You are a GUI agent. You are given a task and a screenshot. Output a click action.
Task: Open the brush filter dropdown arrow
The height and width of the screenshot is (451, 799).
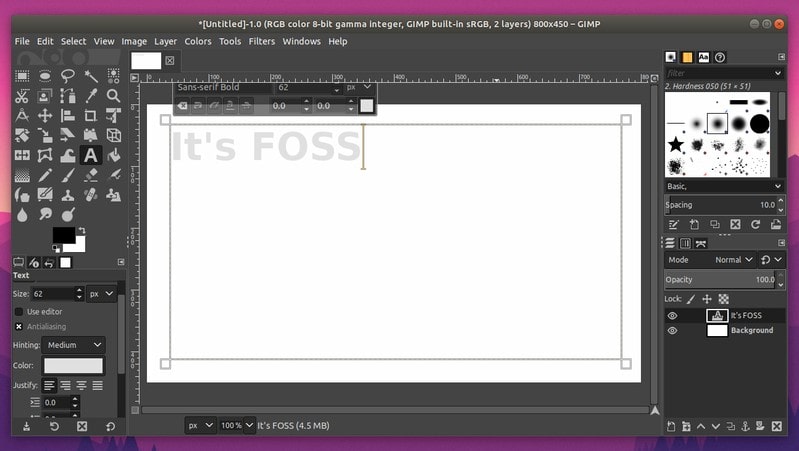click(778, 73)
